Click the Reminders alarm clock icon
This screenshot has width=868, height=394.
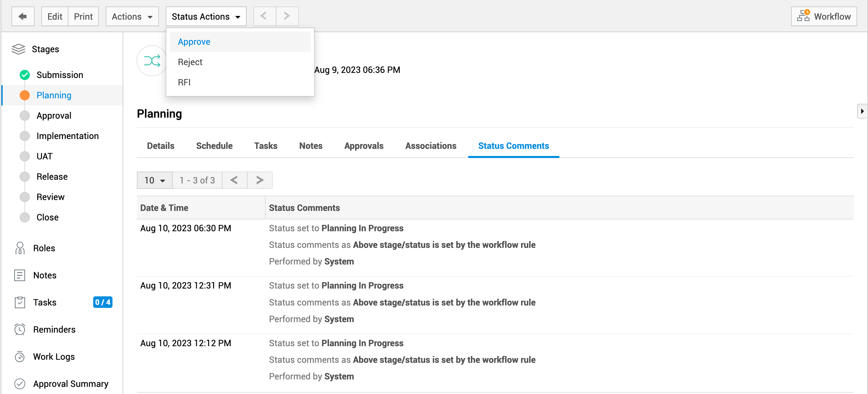pyautogui.click(x=20, y=330)
